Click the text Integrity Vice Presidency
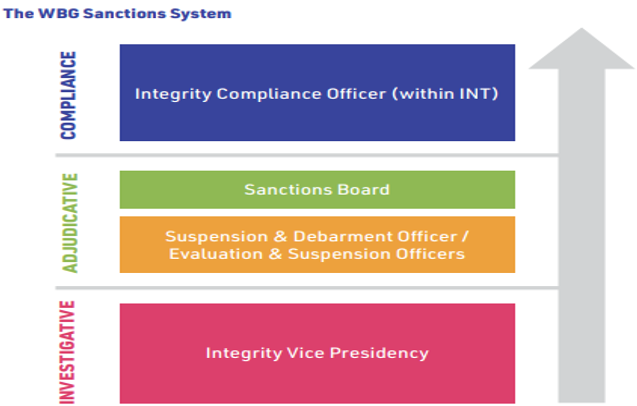Screen dimensions: 637x406 click(x=317, y=353)
